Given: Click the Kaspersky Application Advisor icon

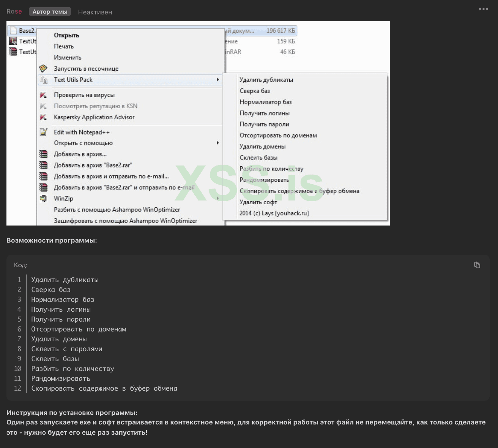Looking at the screenshot, I should pos(44,117).
